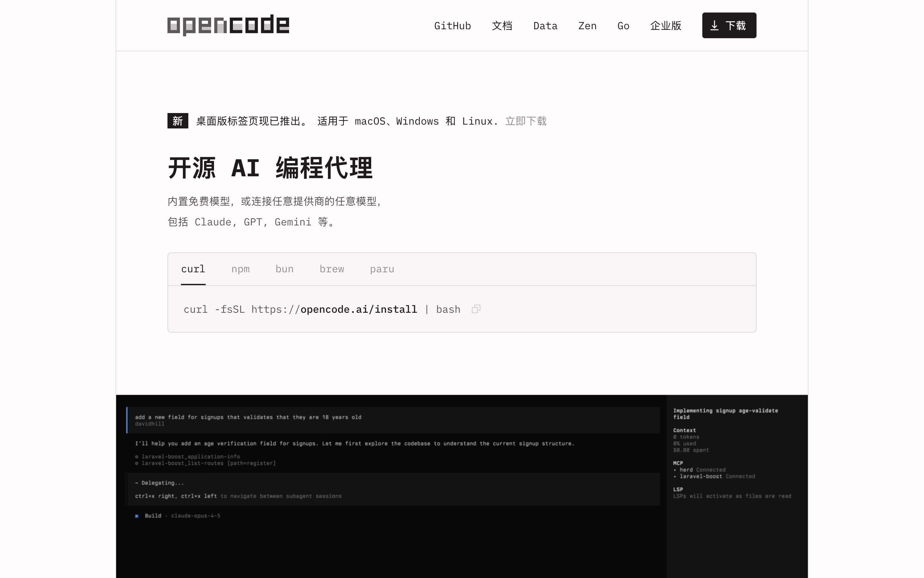
Task: Click the 'Delegating...' line in terminal
Action: coord(159,483)
